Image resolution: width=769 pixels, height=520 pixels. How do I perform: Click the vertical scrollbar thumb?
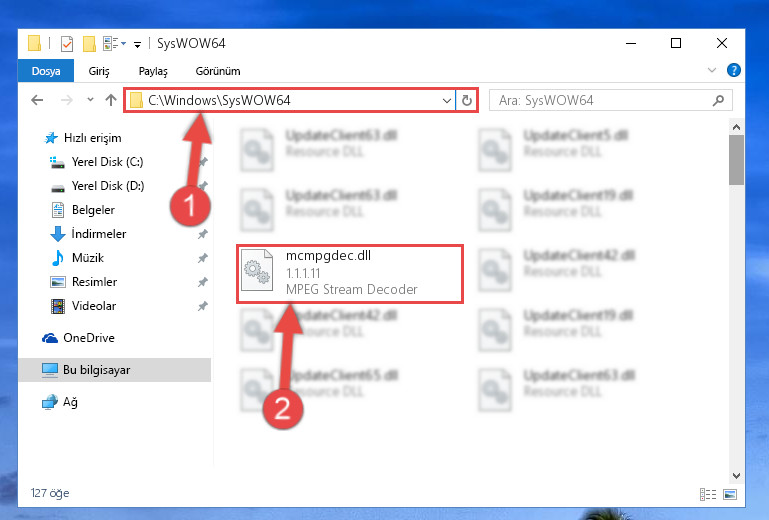point(736,160)
